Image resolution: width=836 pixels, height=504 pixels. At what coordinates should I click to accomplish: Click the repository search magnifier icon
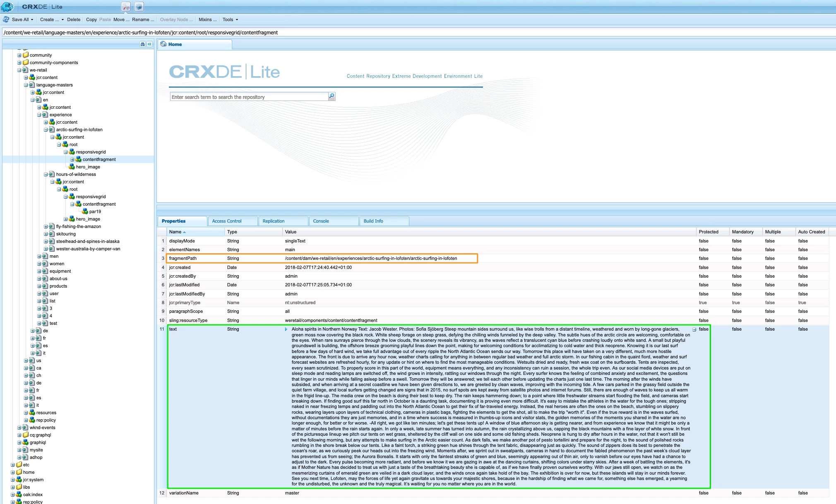(x=332, y=96)
